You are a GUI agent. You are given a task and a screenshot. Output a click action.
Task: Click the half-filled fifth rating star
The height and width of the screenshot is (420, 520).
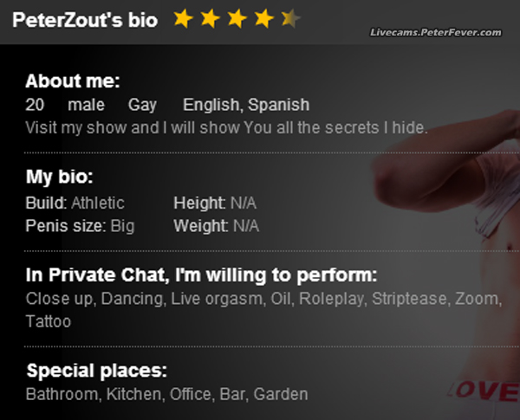click(x=291, y=18)
